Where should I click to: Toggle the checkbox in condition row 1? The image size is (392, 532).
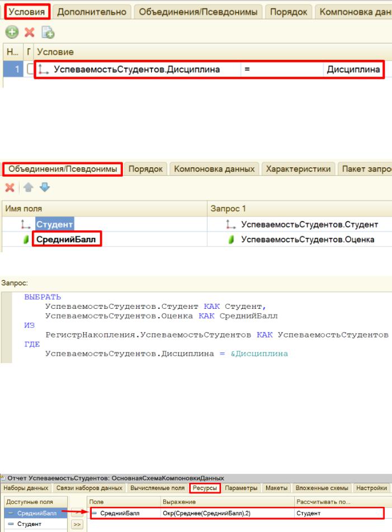click(x=30, y=70)
